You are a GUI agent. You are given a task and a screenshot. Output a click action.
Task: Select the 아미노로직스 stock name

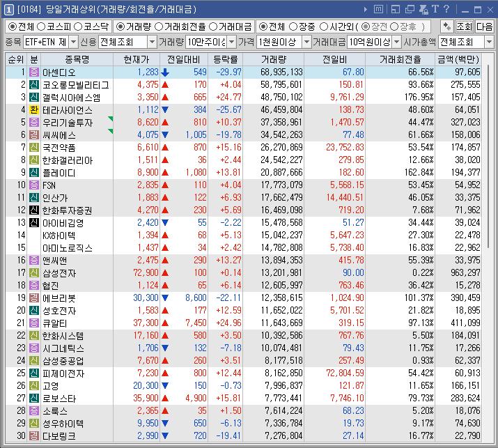68,248
